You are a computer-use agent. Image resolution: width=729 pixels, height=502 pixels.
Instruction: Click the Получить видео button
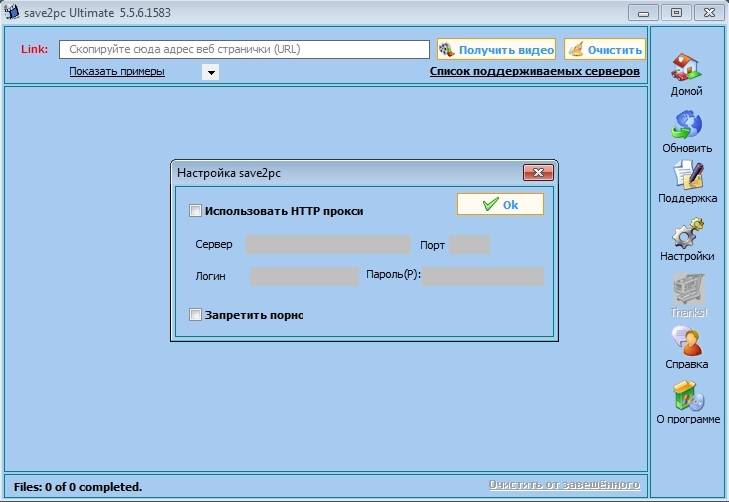coord(496,49)
